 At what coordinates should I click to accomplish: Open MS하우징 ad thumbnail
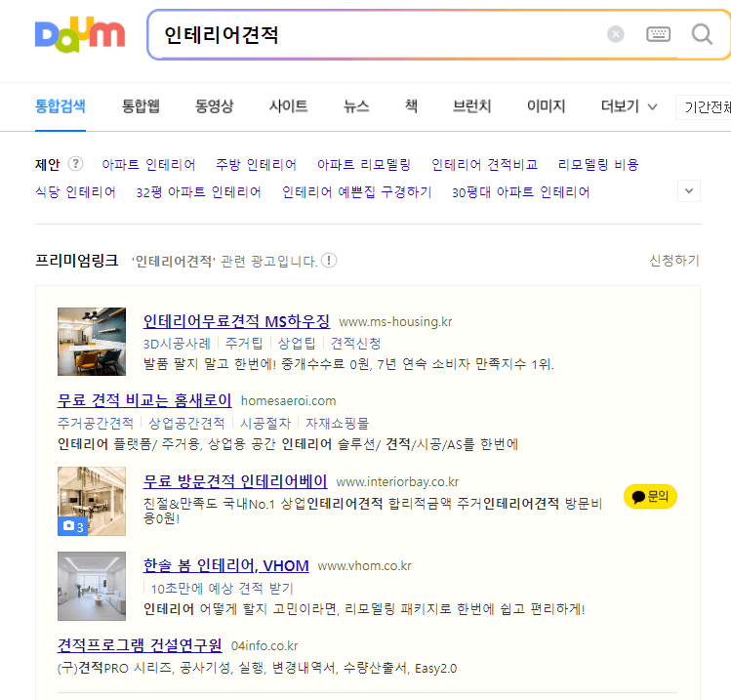coord(92,342)
